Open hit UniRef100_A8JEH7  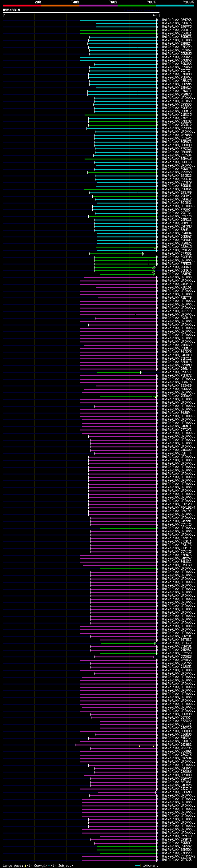tap(177, 274)
